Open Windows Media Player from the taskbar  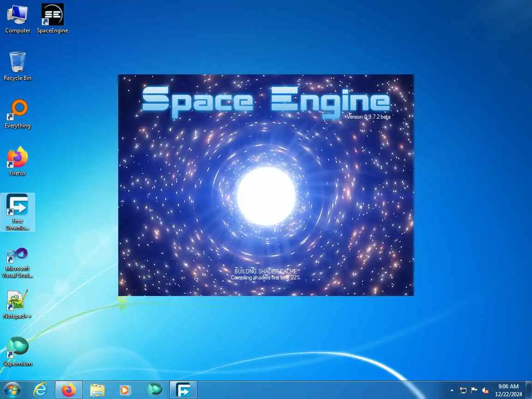[x=125, y=390]
